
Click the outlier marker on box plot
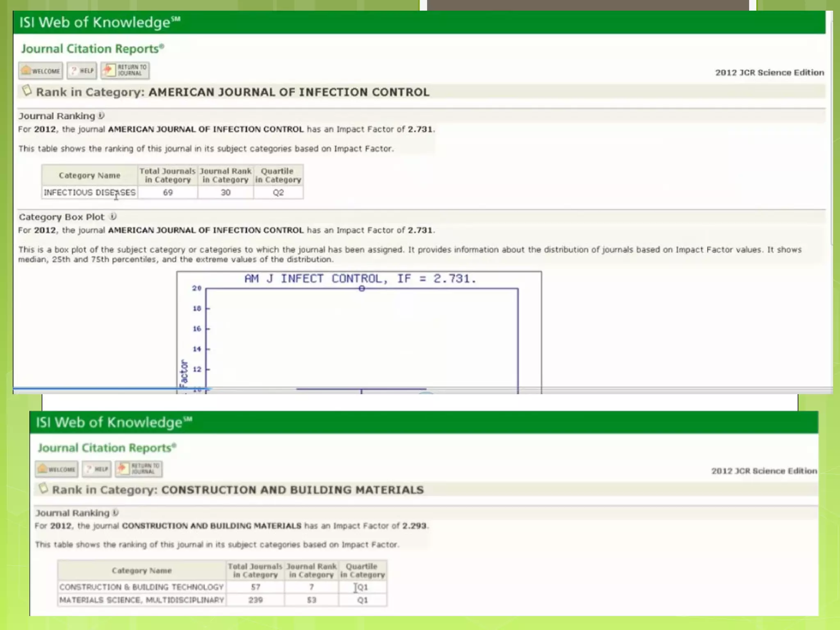pyautogui.click(x=362, y=289)
